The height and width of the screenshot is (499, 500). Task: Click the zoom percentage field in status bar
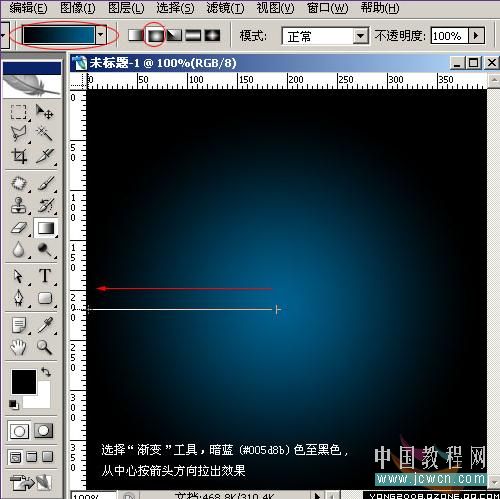click(94, 495)
